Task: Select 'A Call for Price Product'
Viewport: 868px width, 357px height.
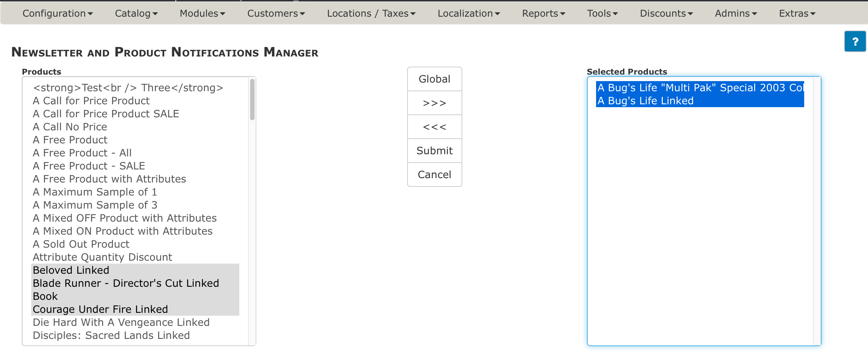Action: click(x=136, y=101)
